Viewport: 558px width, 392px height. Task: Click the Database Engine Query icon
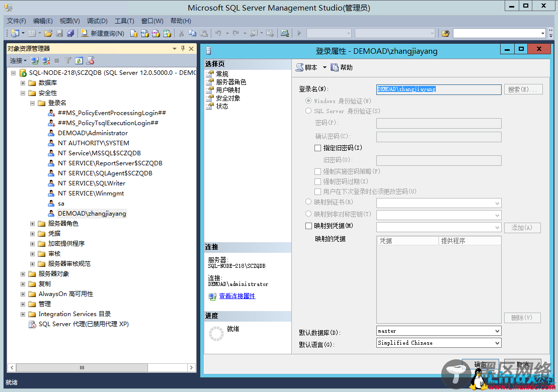click(x=133, y=33)
